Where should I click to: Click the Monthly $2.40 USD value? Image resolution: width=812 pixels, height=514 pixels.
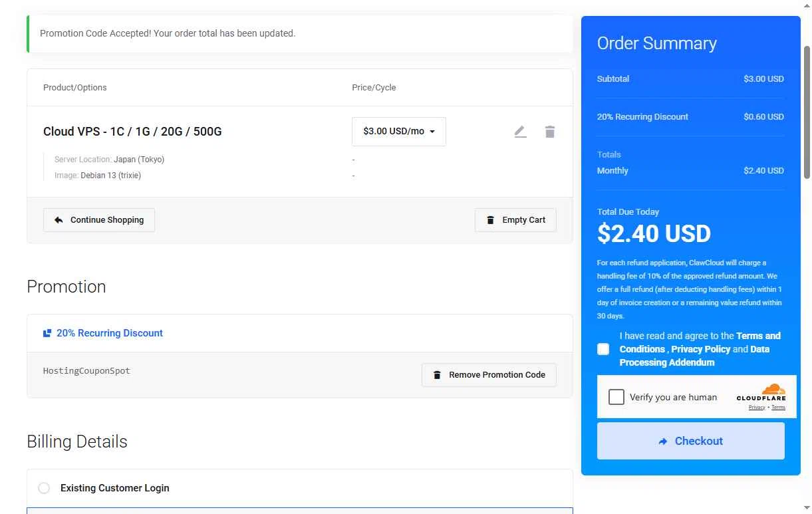pos(763,170)
